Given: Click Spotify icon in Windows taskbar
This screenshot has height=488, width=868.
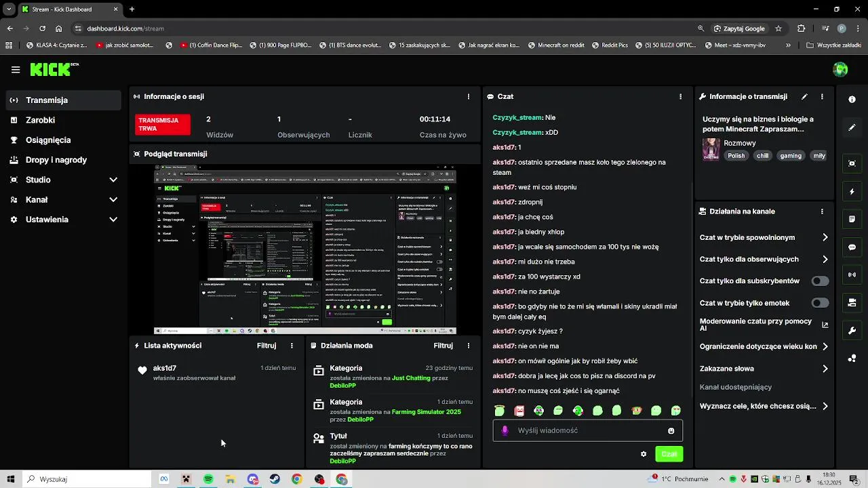Looking at the screenshot, I should (208, 479).
